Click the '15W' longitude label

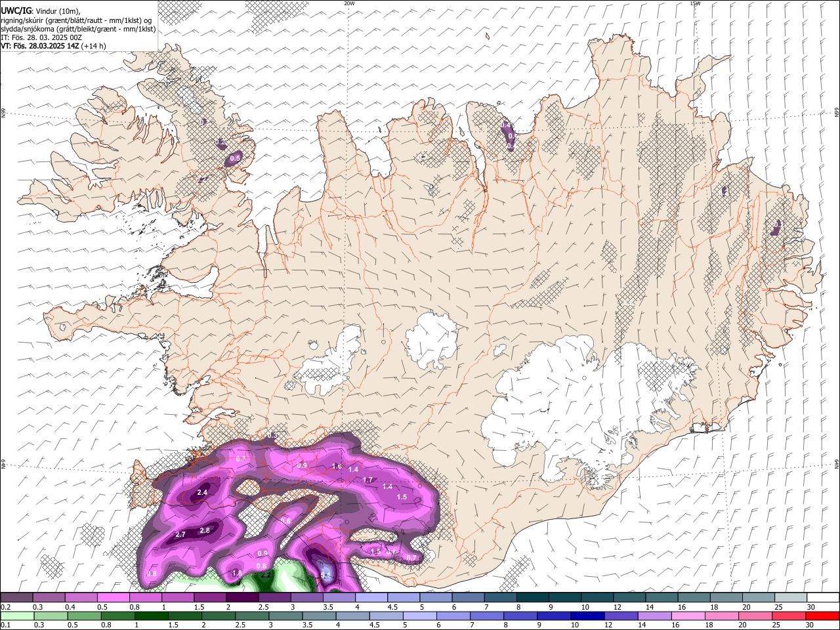coord(695,3)
